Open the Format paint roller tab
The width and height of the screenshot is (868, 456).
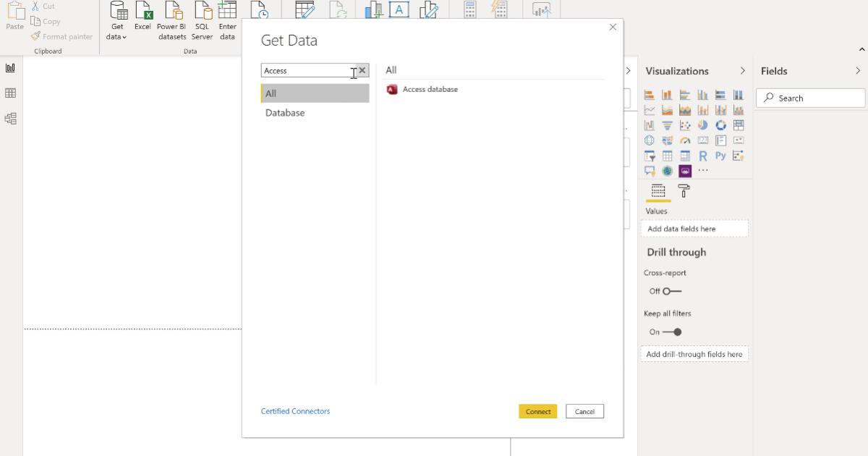pos(684,191)
